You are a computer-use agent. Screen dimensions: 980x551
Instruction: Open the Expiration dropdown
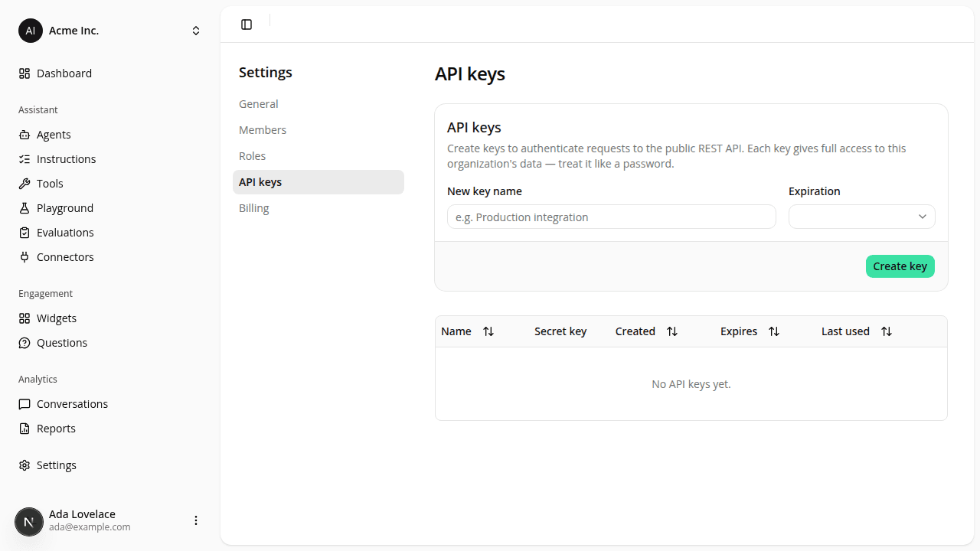[x=862, y=217]
